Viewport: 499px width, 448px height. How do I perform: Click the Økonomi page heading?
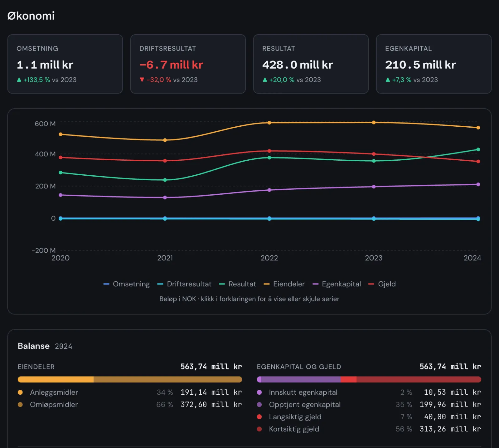[x=31, y=16]
